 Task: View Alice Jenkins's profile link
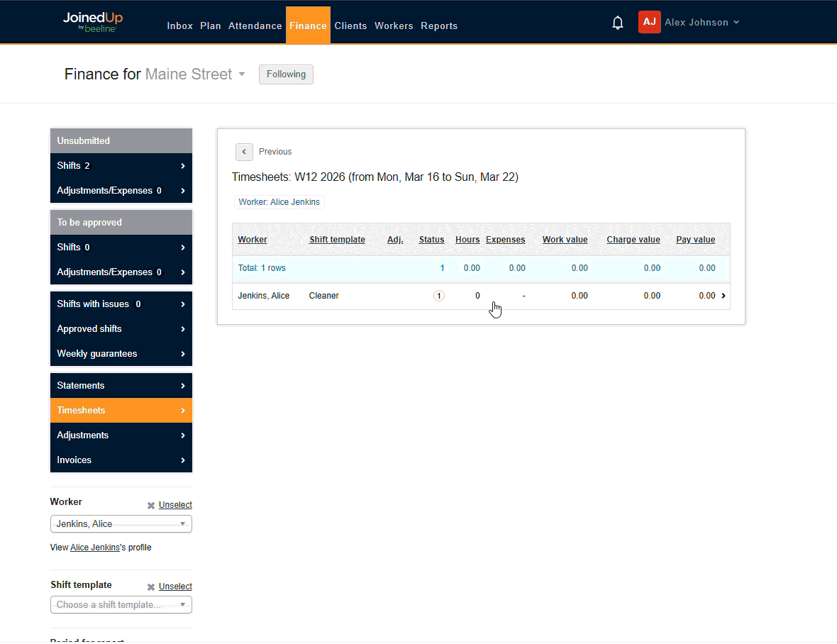pos(94,547)
